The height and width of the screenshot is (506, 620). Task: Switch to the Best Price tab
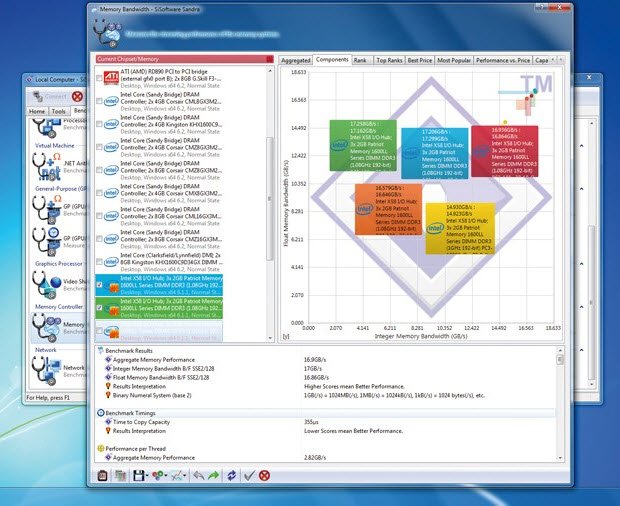click(420, 60)
